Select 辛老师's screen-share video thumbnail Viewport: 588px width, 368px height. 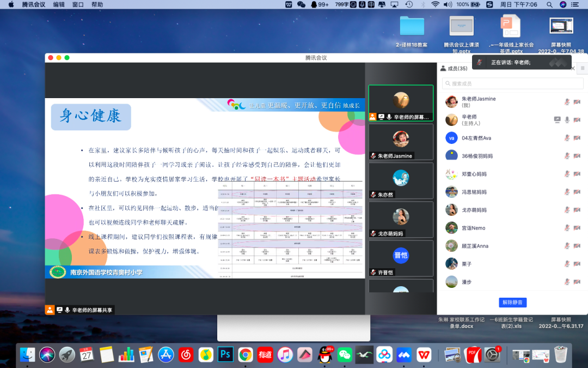pos(401,102)
